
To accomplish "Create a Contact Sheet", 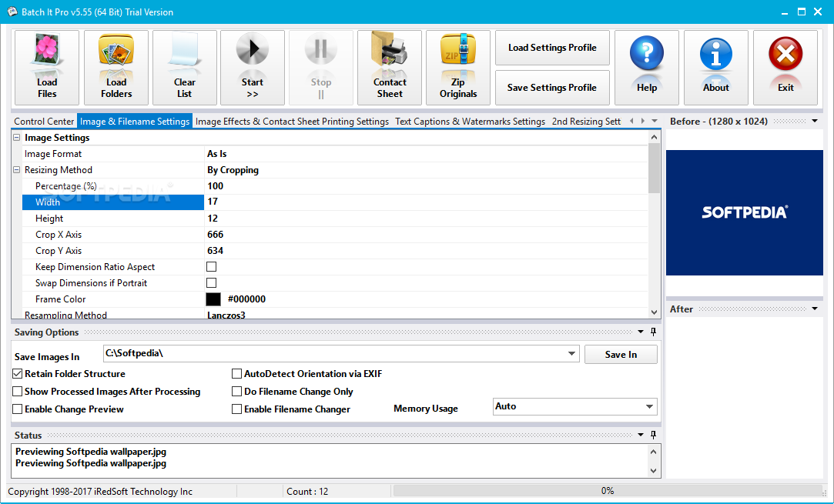I will point(390,68).
